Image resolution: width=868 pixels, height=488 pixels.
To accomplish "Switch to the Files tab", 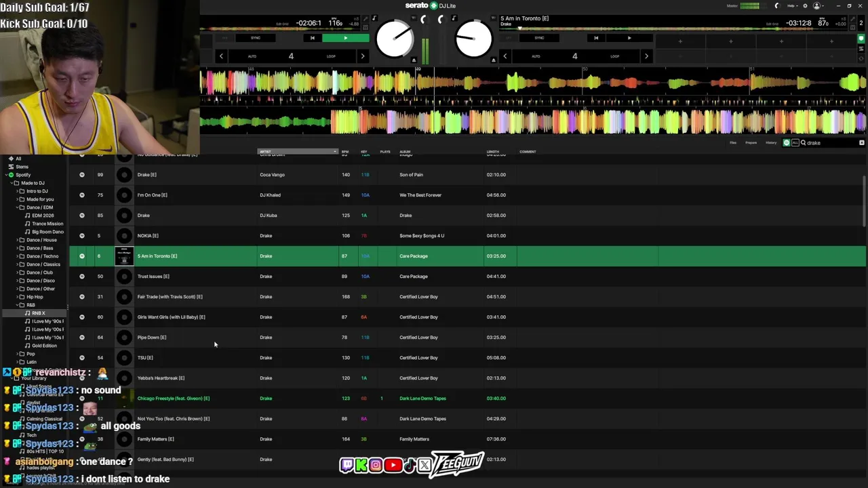I will (x=733, y=143).
